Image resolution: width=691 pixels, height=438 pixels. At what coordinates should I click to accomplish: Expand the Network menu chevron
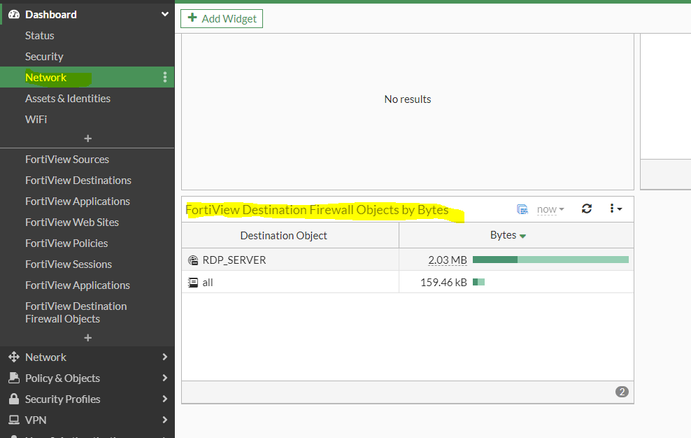click(x=165, y=357)
